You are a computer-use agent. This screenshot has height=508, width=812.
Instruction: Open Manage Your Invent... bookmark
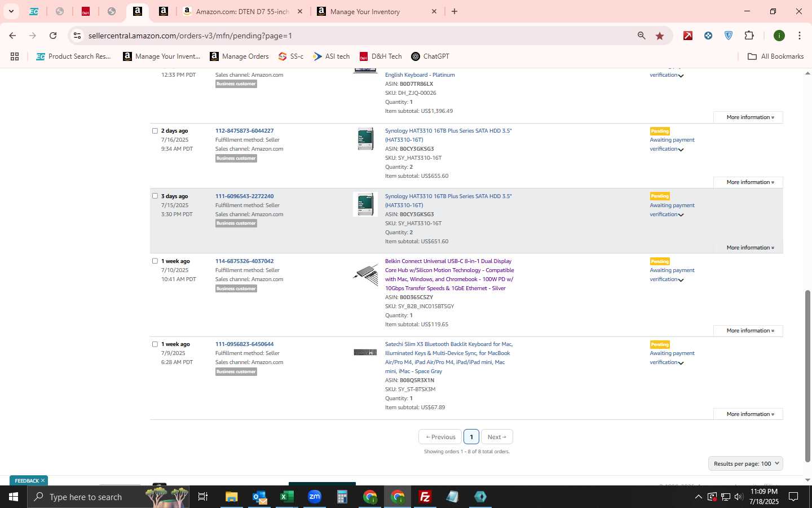point(162,56)
